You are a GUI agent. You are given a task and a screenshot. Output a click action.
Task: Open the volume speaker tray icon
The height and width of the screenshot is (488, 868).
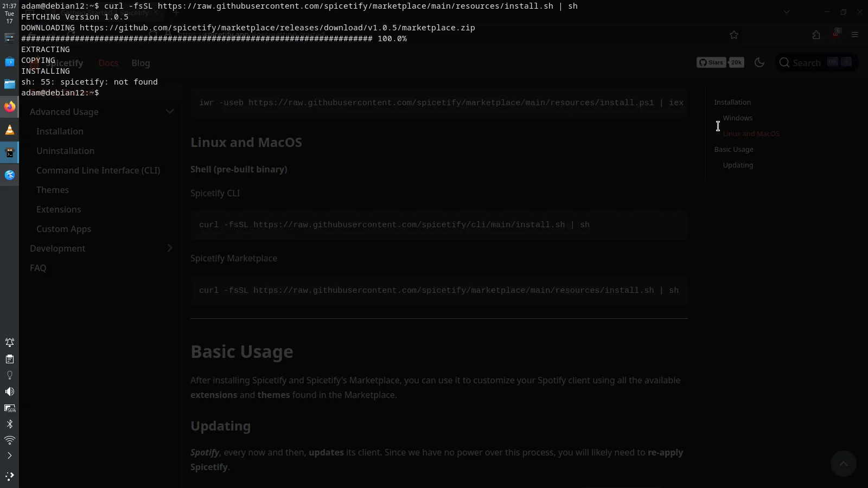pyautogui.click(x=9, y=391)
